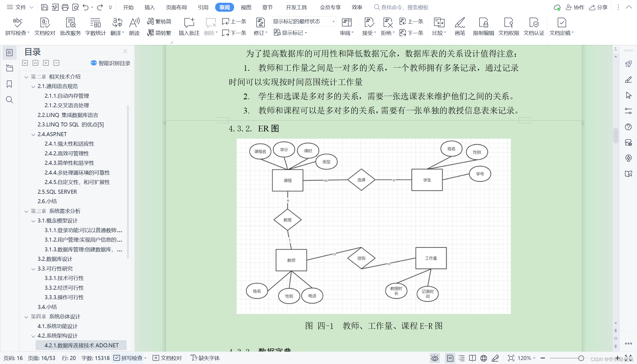Click the bookmark icon in left sidebar
The width and height of the screenshot is (637, 364).
[x=9, y=84]
